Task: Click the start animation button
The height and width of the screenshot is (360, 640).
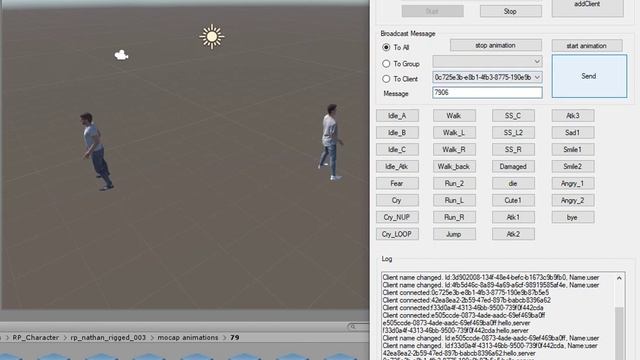Action: pos(587,46)
